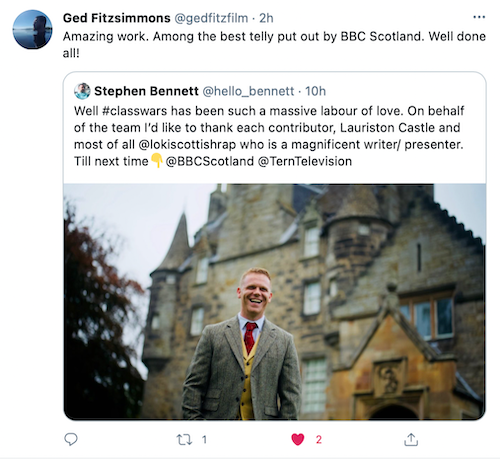The width and height of the screenshot is (500, 460).
Task: Open Ged Fitzsimmons profile avatar
Action: 32,30
